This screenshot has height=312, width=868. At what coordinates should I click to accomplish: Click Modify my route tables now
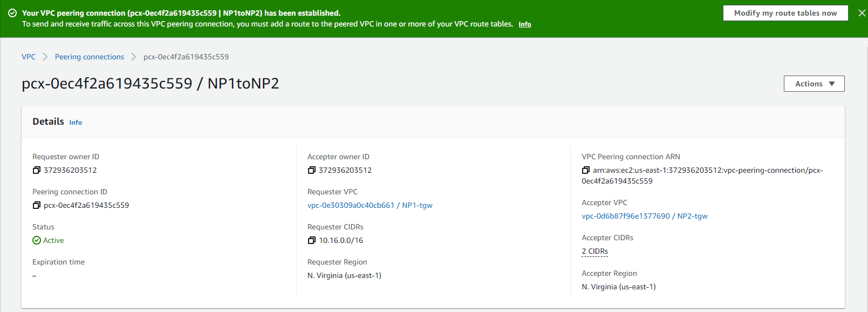coord(785,13)
